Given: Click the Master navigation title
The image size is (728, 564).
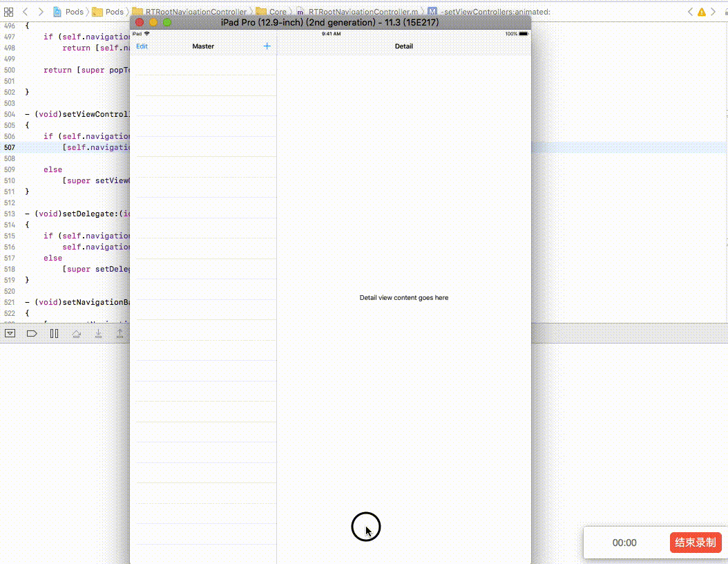Looking at the screenshot, I should click(203, 46).
